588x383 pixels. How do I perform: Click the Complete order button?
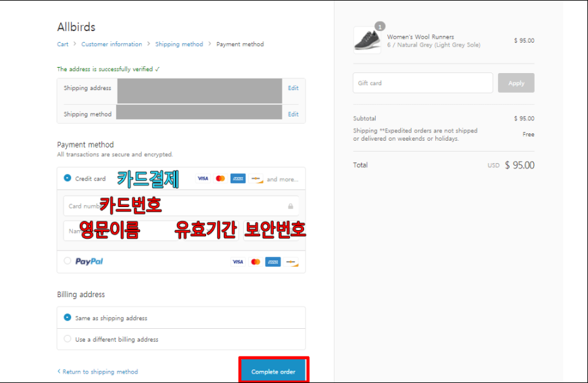pos(273,371)
